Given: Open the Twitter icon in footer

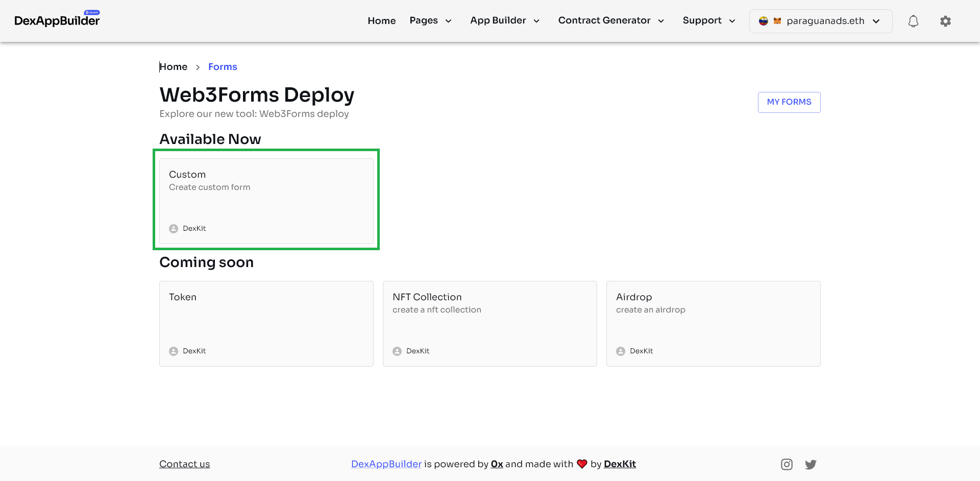Looking at the screenshot, I should pos(811,464).
